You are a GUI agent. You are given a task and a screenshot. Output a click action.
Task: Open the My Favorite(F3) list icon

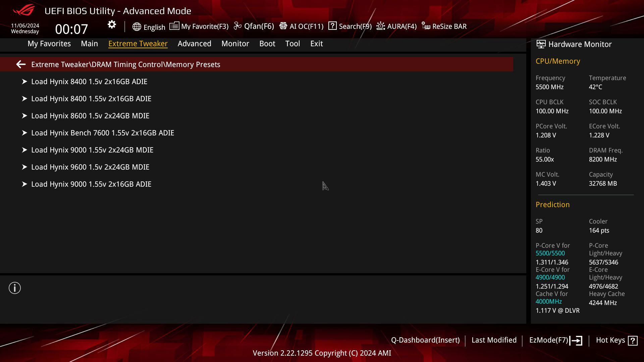tap(174, 26)
